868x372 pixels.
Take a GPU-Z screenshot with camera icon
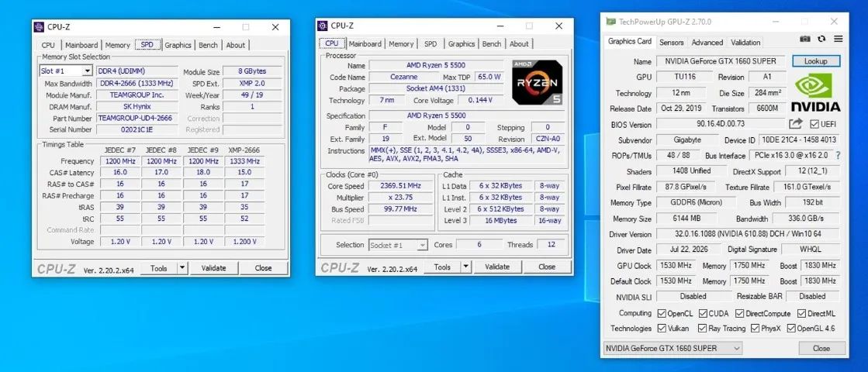point(805,39)
